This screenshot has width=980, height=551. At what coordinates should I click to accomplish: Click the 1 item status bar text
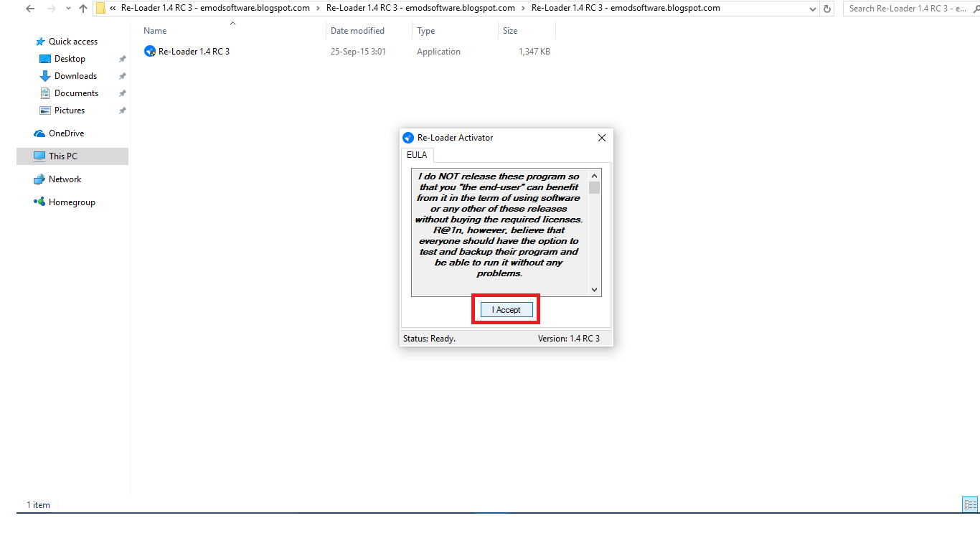pos(39,505)
